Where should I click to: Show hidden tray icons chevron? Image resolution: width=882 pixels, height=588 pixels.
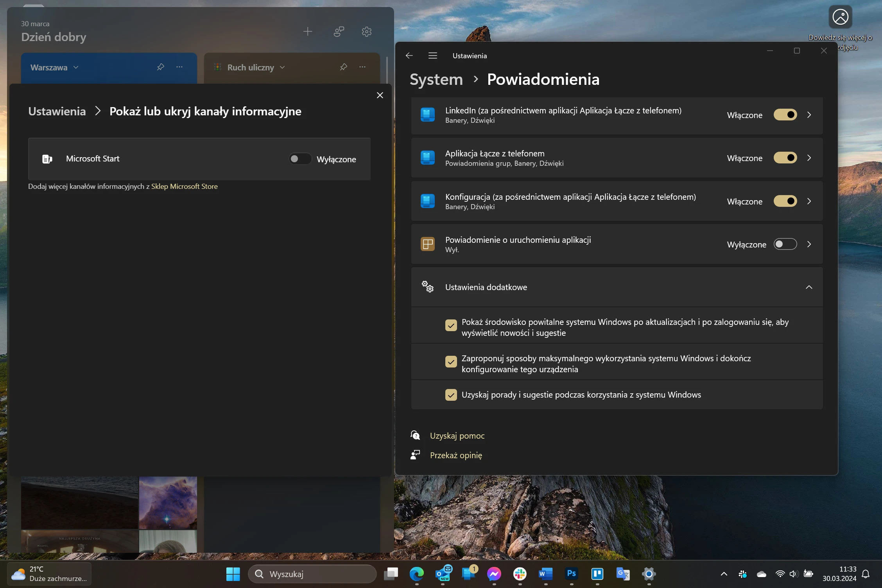click(x=724, y=574)
